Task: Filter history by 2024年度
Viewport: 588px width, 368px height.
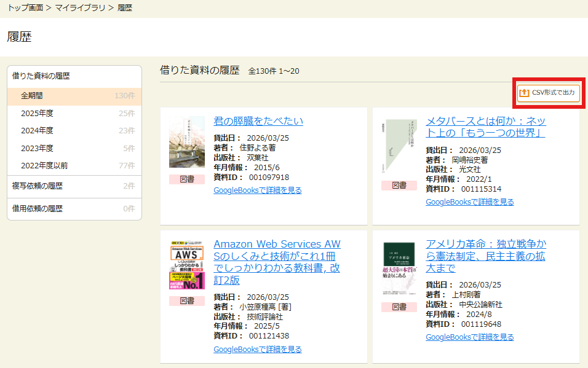Action: [x=37, y=130]
